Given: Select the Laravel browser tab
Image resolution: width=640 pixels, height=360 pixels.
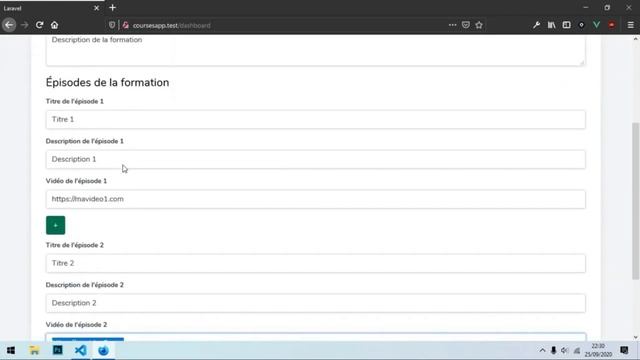Looking at the screenshot, I should click(52, 8).
